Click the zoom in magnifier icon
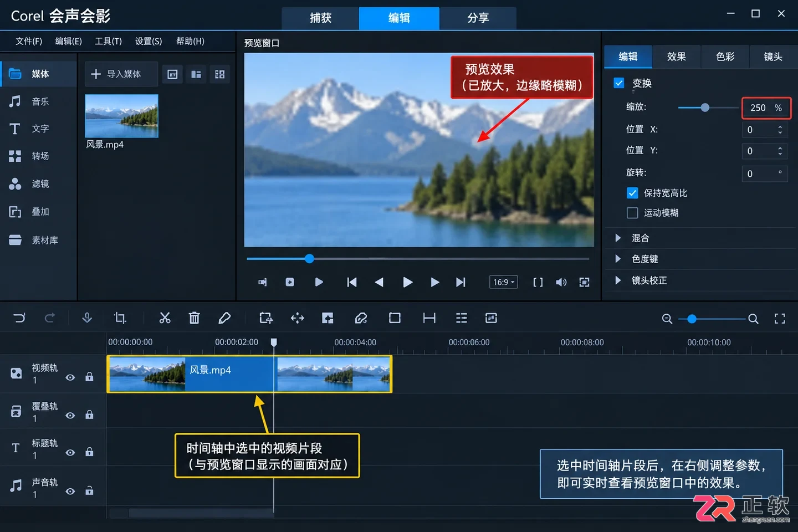The height and width of the screenshot is (532, 798). click(753, 319)
